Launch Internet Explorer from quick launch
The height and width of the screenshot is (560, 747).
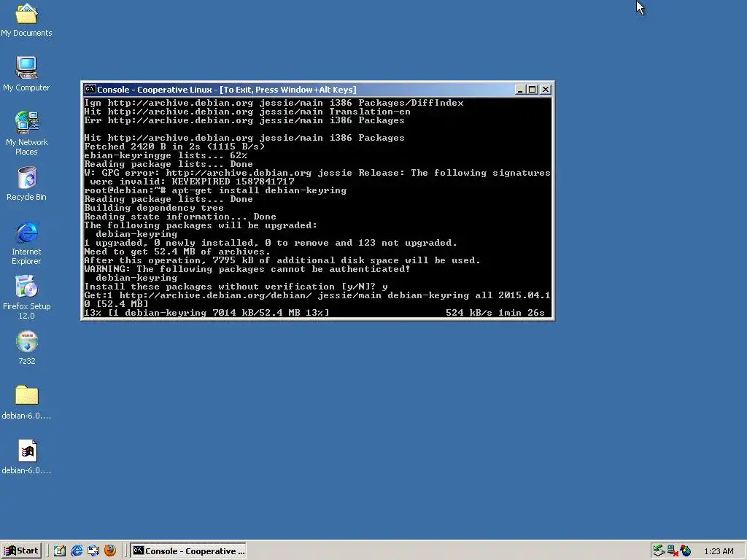pyautogui.click(x=77, y=551)
